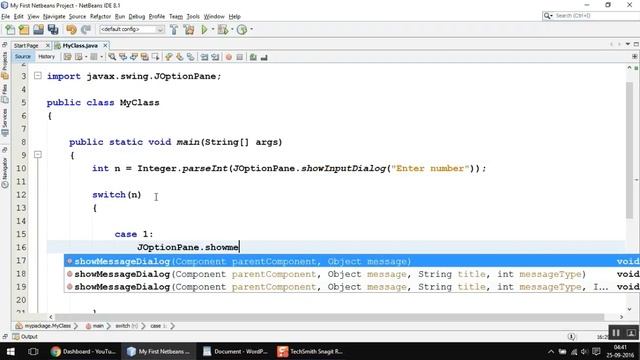Run the project with the green arrow
The width and height of the screenshot is (640, 360).
click(204, 29)
